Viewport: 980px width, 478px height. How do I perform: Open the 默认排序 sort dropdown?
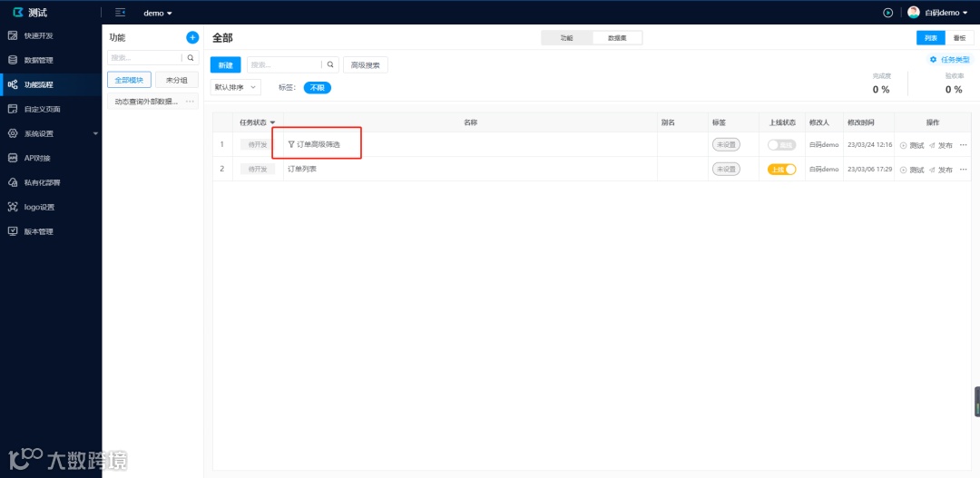click(x=236, y=87)
